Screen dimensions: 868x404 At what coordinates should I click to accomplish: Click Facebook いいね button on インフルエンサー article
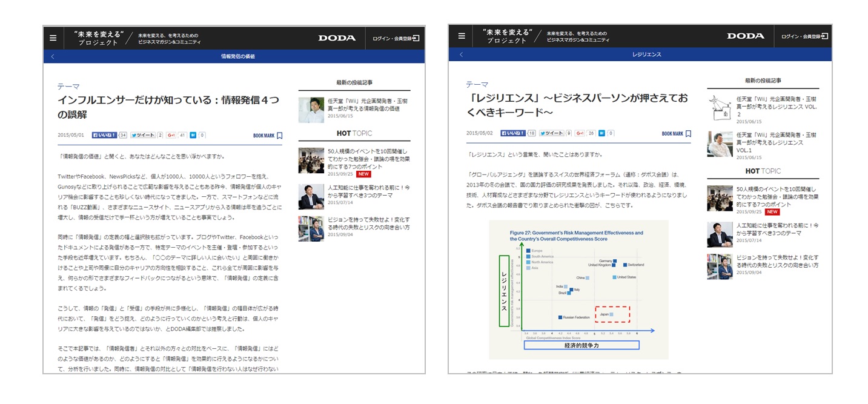point(104,135)
